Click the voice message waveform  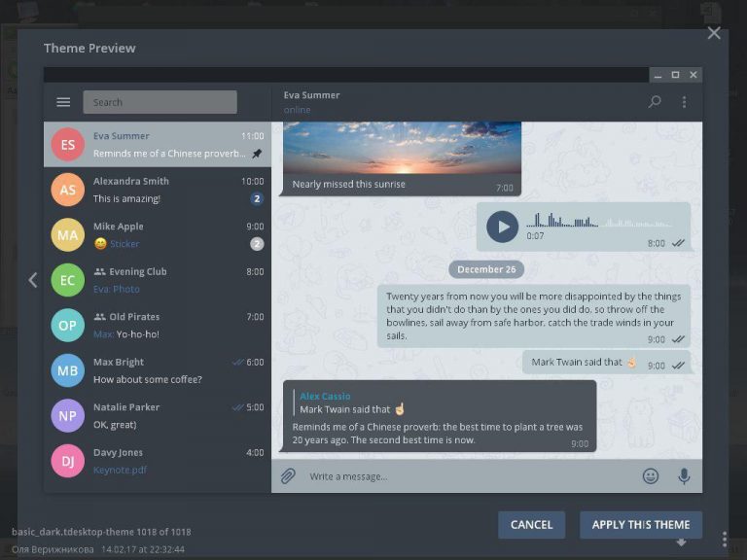[x=599, y=221]
